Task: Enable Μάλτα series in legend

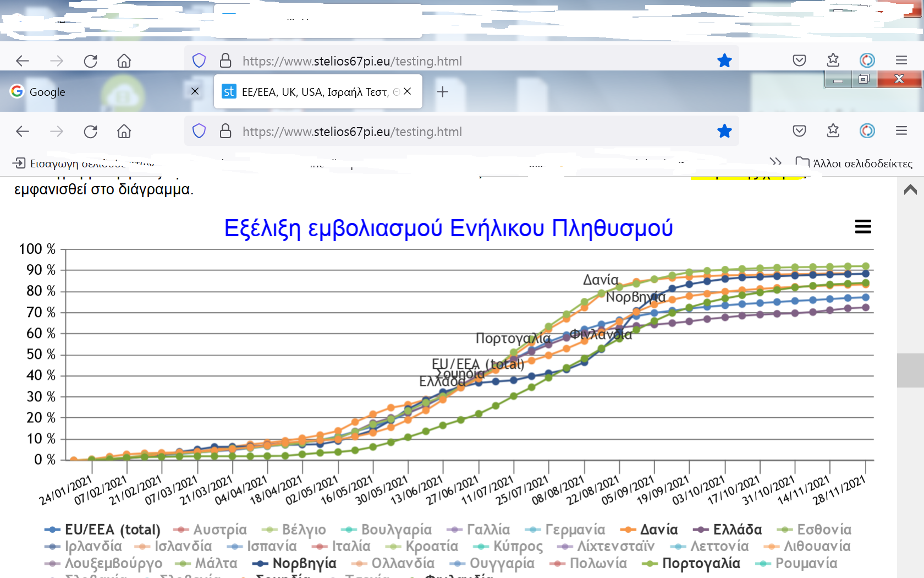Action: coord(206,563)
